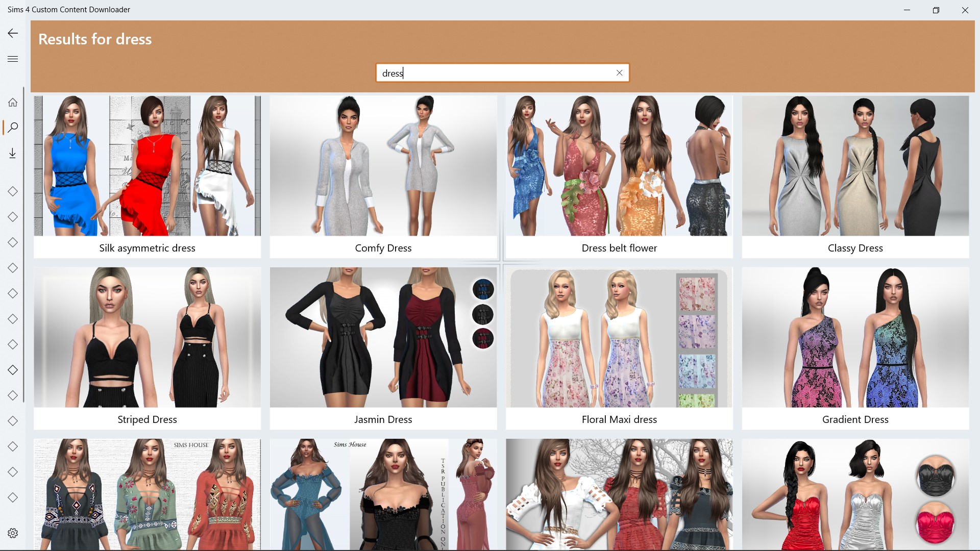The image size is (980, 551).
Task: Clear search text with X icon
Action: (x=619, y=73)
